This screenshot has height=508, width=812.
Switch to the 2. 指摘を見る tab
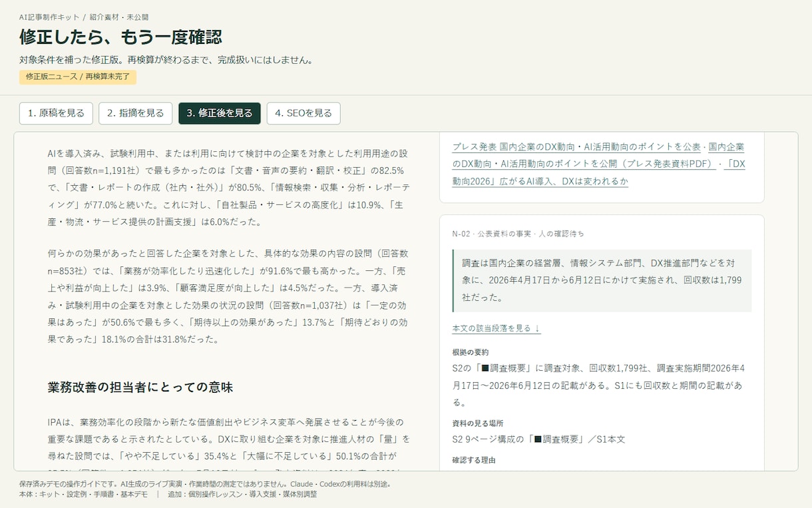(136, 113)
